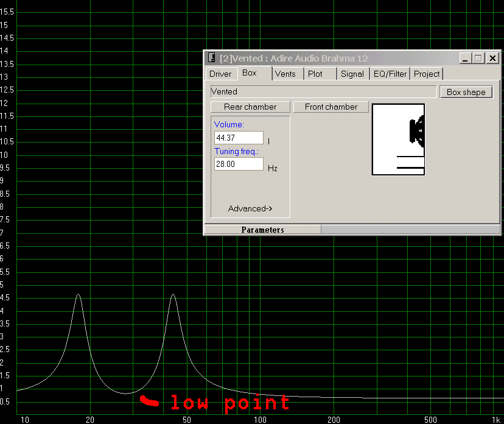Click the Volume label
Image resolution: width=504 pixels, height=424 pixels.
click(229, 124)
